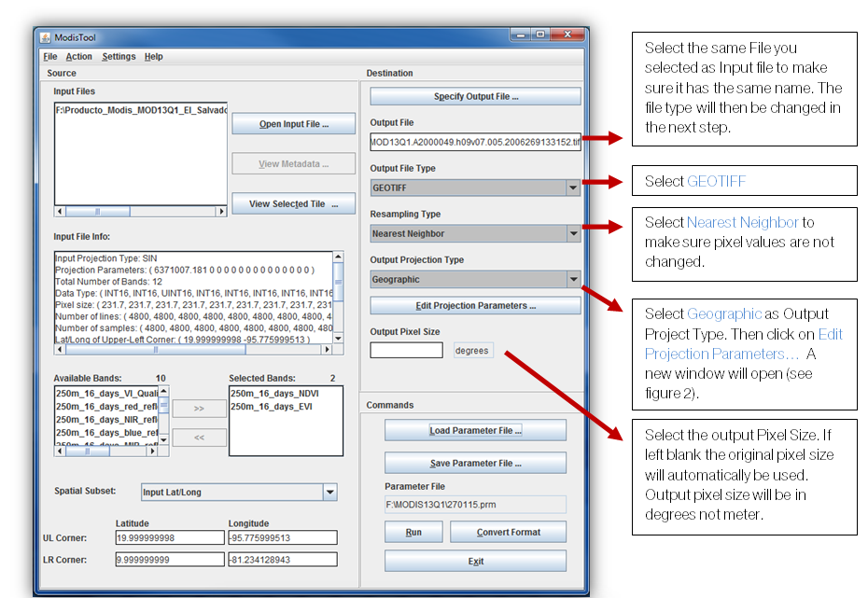Screen dimensions: 868x598
Task: Expand the Output File Type dropdown
Action: click(x=572, y=188)
